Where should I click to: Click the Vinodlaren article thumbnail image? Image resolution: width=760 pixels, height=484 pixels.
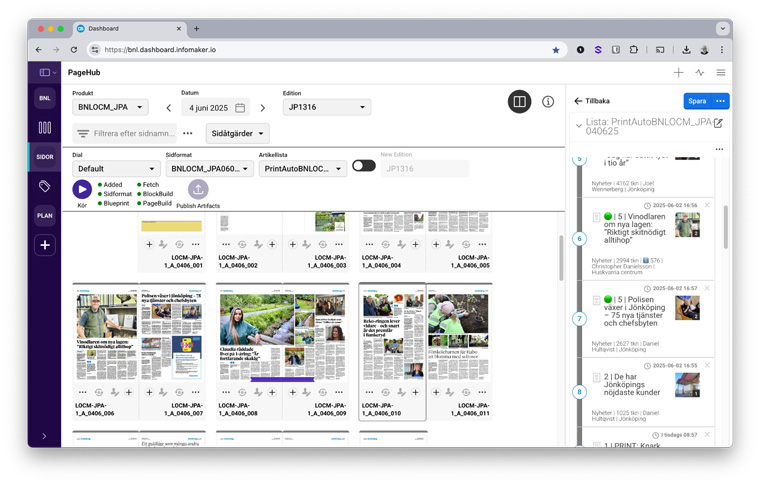(x=687, y=224)
